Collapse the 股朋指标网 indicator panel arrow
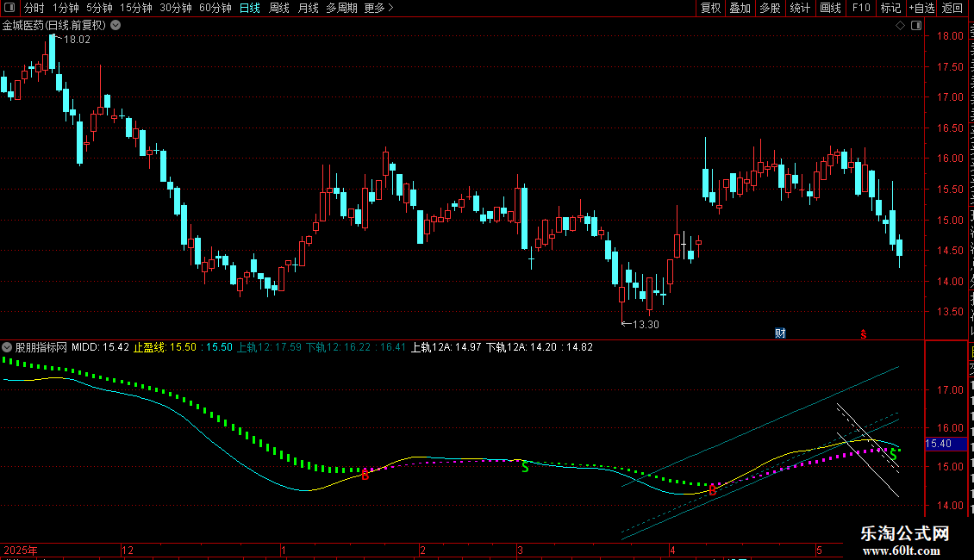 pos(7,348)
